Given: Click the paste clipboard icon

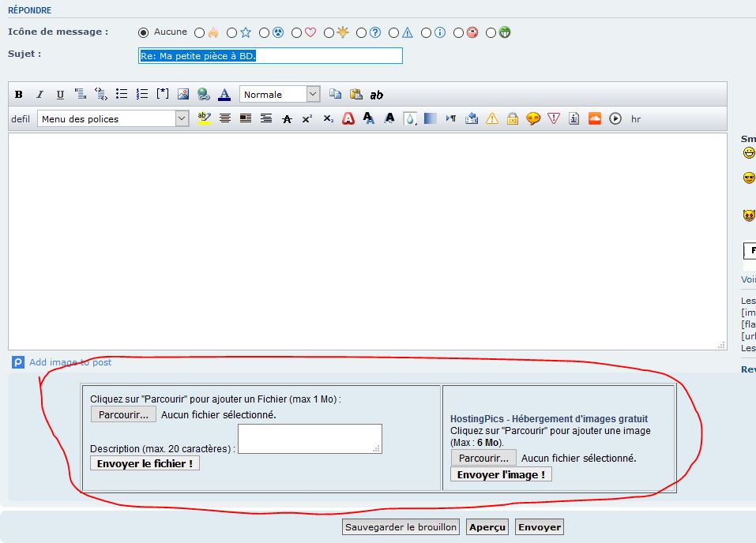Looking at the screenshot, I should [355, 94].
